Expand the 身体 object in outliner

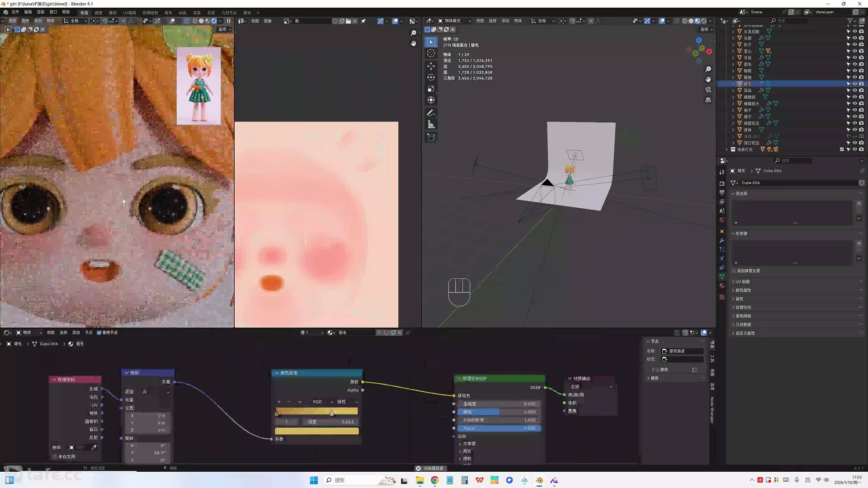(733, 130)
